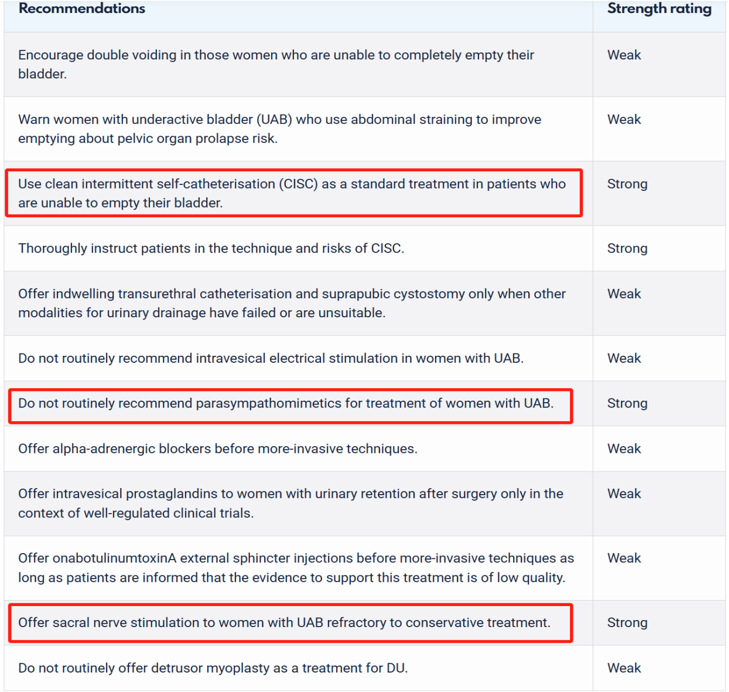
Task: Click 'Strong' rating for CISC standard treatment
Action: 627,184
